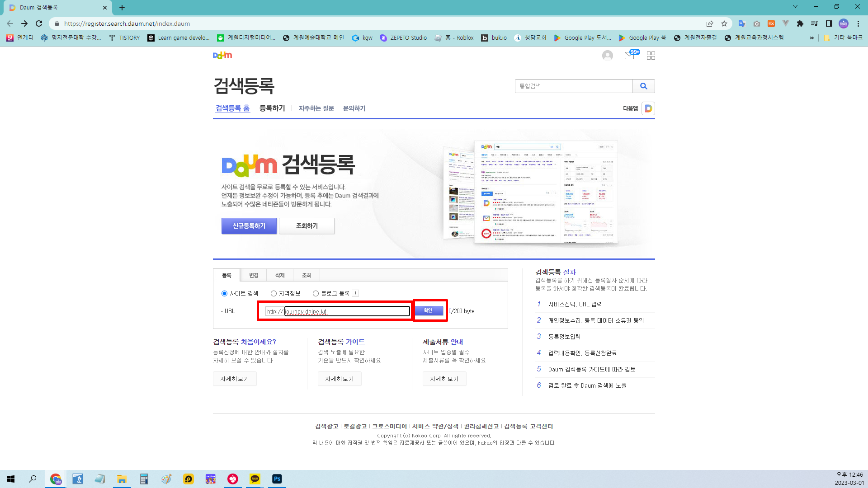Click the user profile avatar icon
868x488 pixels.
(x=607, y=55)
